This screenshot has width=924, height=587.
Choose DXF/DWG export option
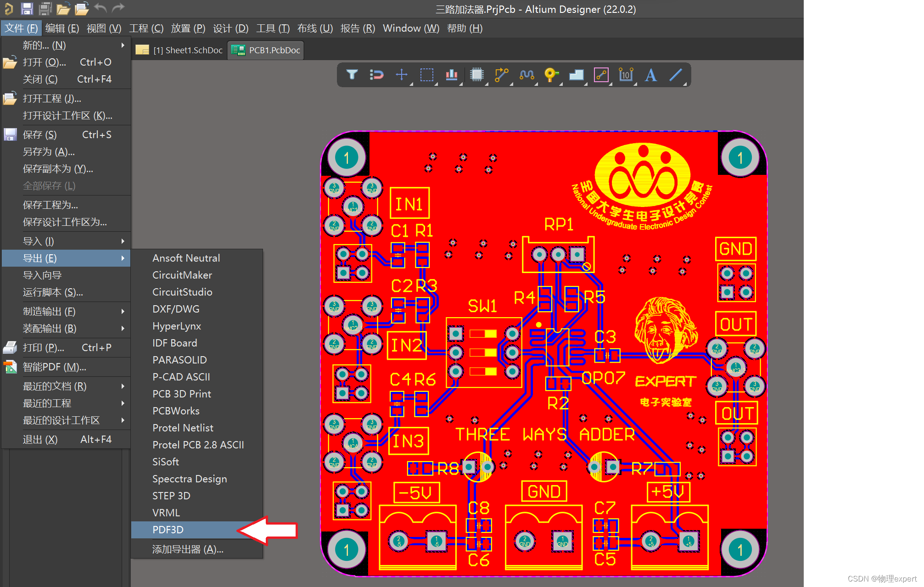pyautogui.click(x=176, y=309)
